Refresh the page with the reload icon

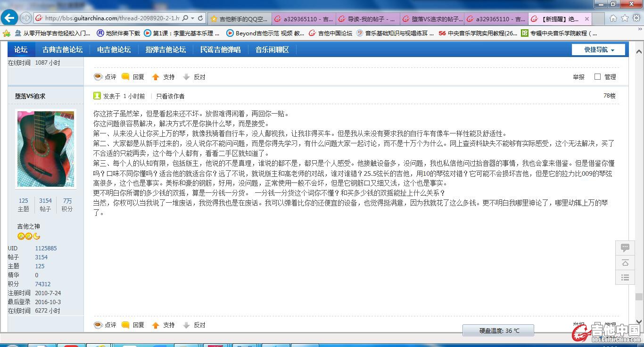[x=200, y=18]
